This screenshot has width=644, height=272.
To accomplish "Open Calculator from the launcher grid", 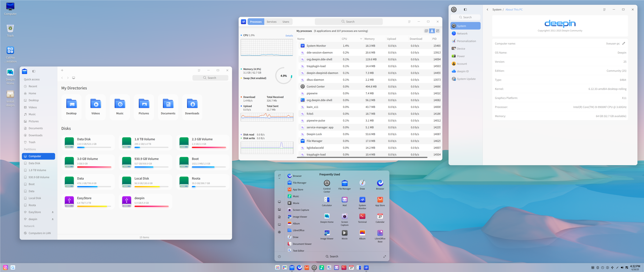I will [327, 201].
